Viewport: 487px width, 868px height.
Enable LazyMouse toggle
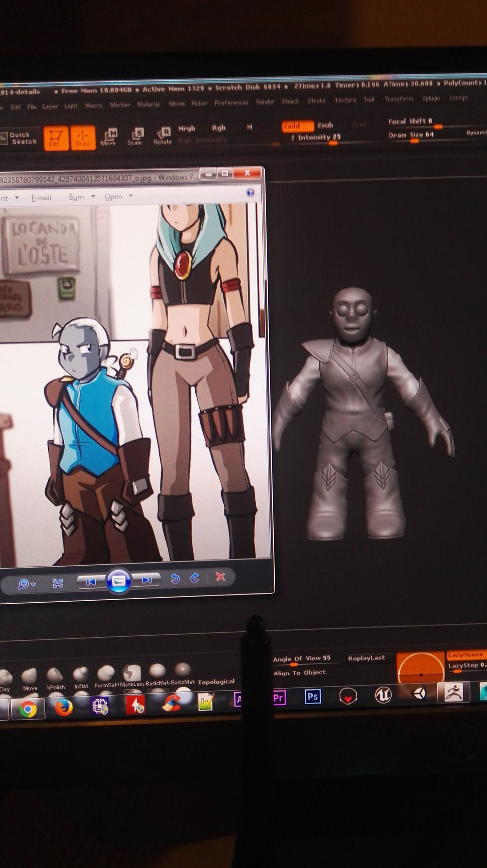[467, 655]
